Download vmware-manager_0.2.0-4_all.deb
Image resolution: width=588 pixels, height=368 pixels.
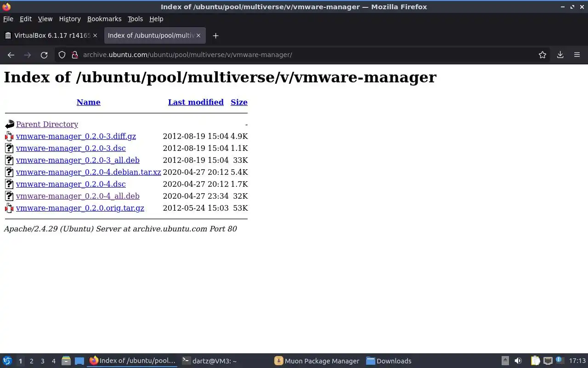point(78,196)
